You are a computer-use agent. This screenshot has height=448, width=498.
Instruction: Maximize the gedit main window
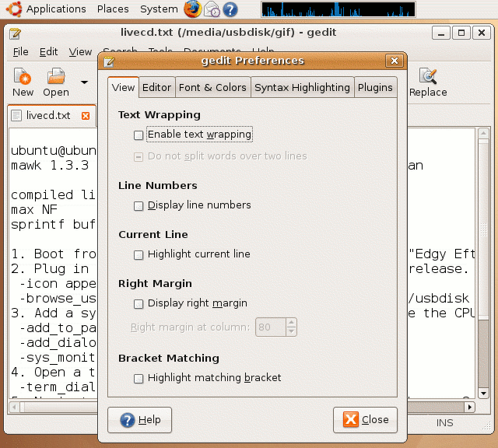tap(461, 33)
